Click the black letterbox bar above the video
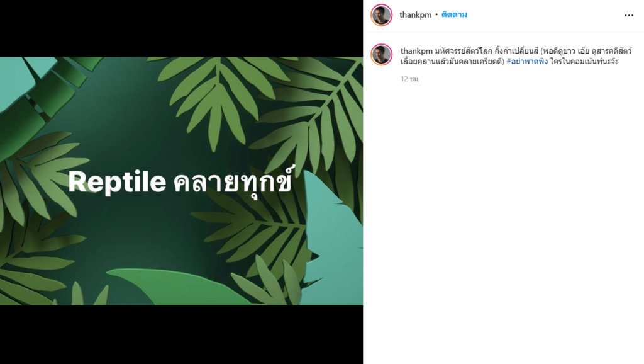Image resolution: width=644 pixels, height=364 pixels. tap(181, 28)
